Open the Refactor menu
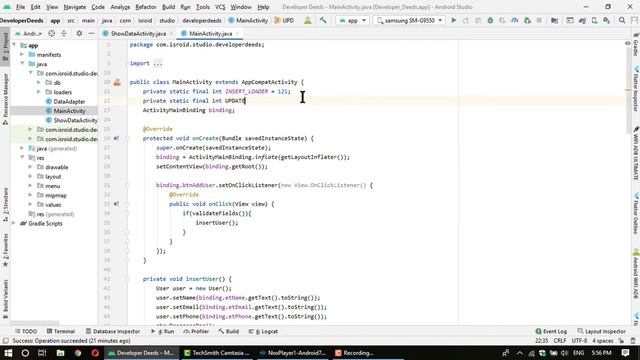The width and height of the screenshot is (640, 360). point(146,7)
